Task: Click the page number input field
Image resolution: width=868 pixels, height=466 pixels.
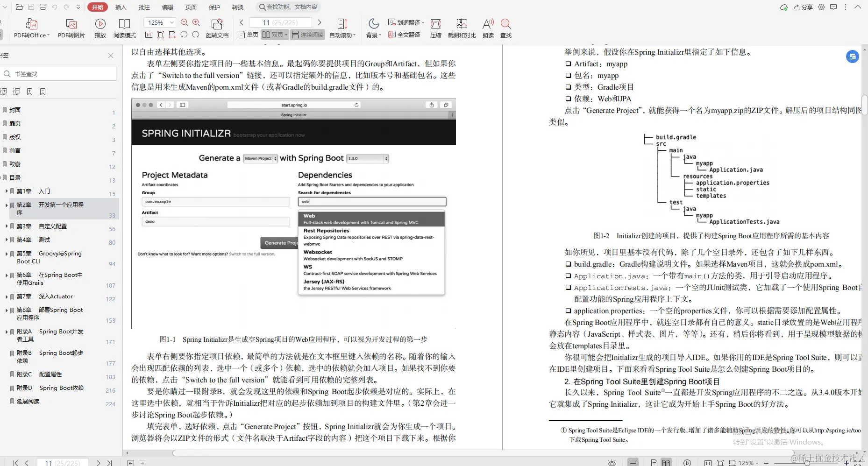Action: pyautogui.click(x=280, y=22)
